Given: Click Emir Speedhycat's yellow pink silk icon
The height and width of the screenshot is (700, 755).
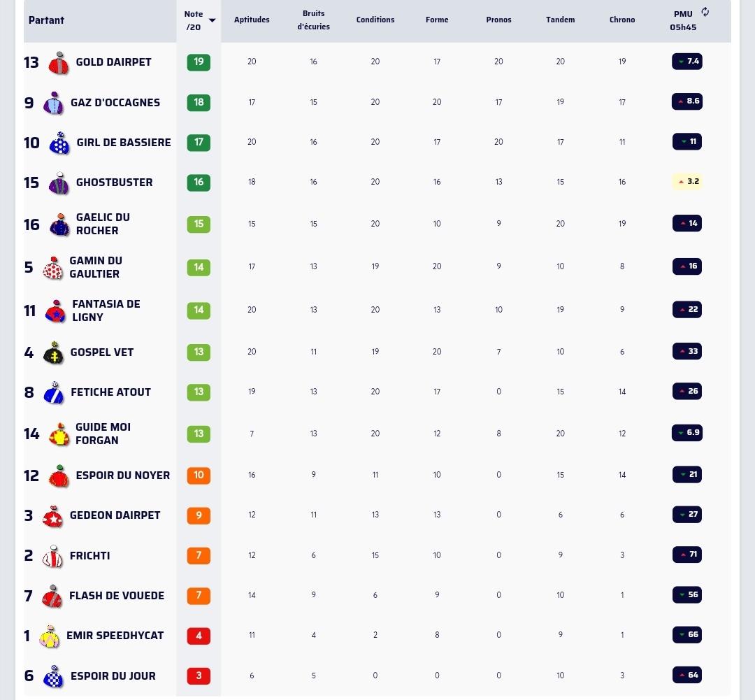Looking at the screenshot, I should click(50, 636).
